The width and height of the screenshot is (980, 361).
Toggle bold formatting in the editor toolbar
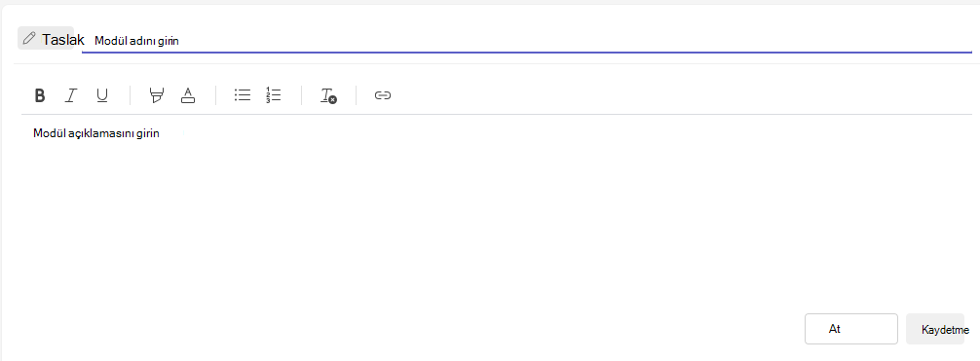click(x=40, y=95)
